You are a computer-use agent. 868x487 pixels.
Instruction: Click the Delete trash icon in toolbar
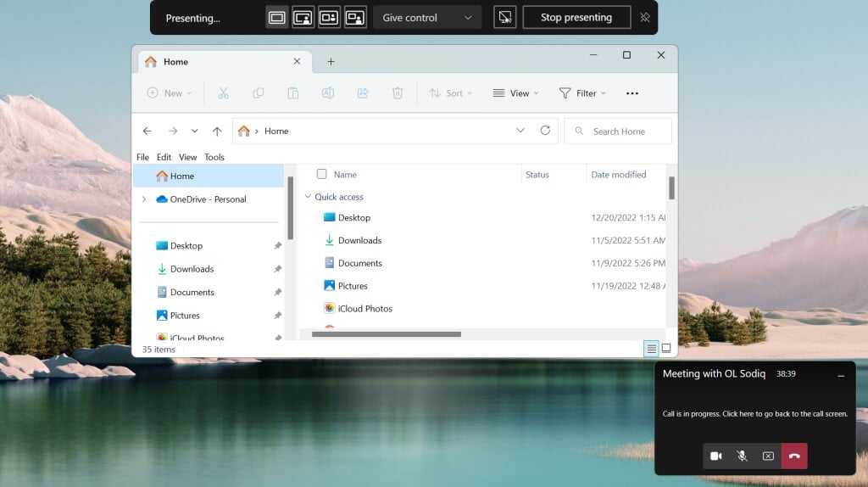pyautogui.click(x=397, y=93)
